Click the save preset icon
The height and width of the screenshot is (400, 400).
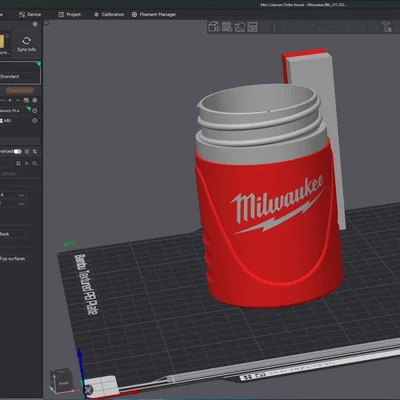(18, 163)
